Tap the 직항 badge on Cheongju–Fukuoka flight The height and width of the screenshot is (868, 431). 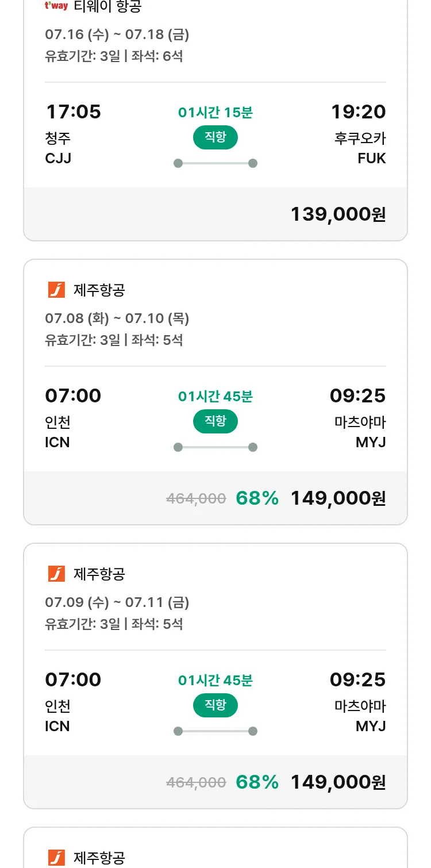215,137
